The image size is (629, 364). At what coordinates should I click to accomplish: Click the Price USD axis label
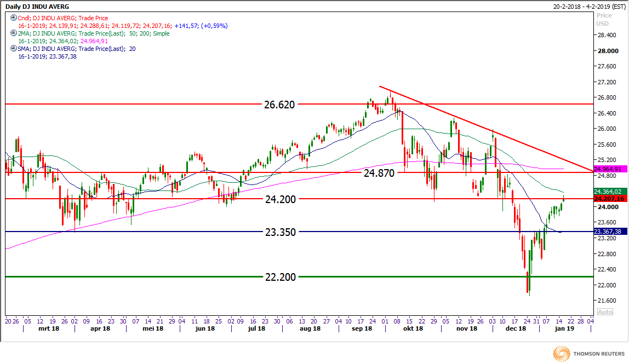coord(603,20)
